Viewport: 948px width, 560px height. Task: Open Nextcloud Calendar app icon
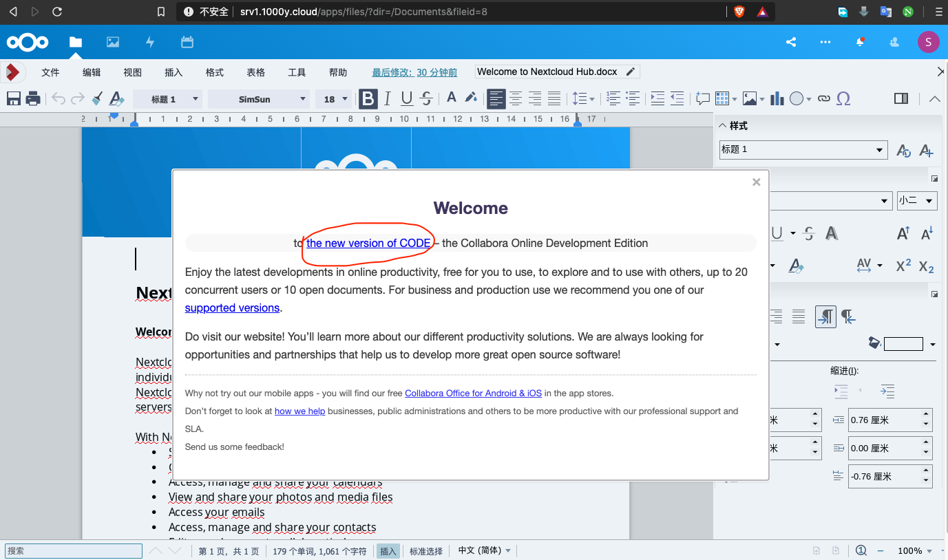pyautogui.click(x=187, y=42)
